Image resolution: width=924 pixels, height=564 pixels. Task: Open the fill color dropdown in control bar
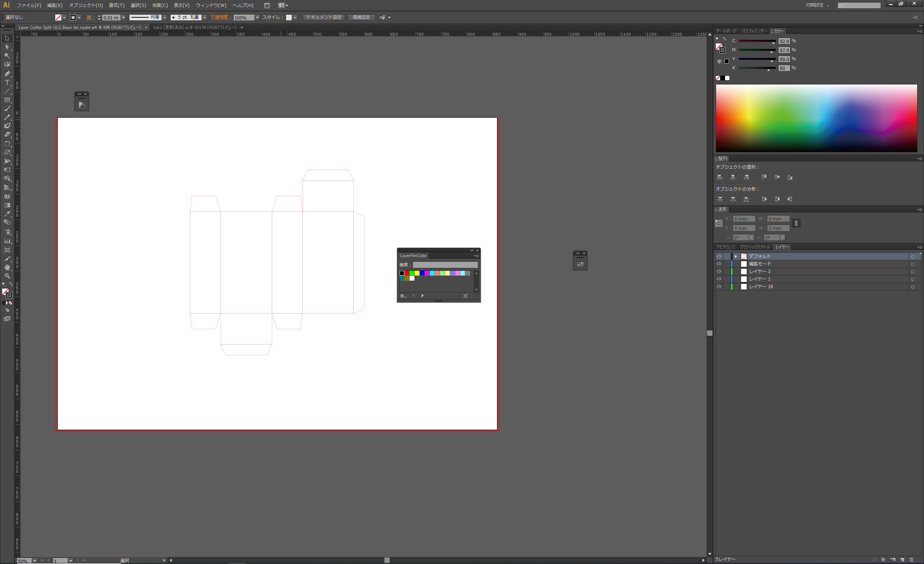tap(65, 18)
